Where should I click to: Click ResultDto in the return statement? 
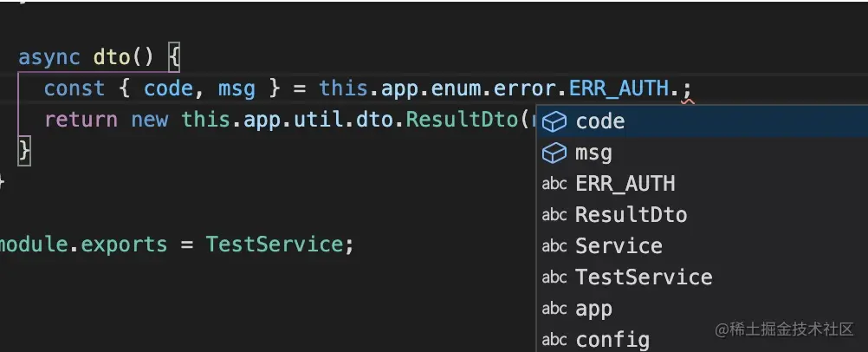tap(462, 120)
